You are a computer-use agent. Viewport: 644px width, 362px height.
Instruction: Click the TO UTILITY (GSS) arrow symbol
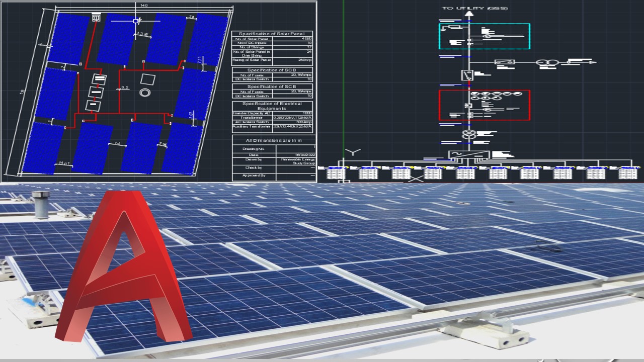tap(469, 13)
